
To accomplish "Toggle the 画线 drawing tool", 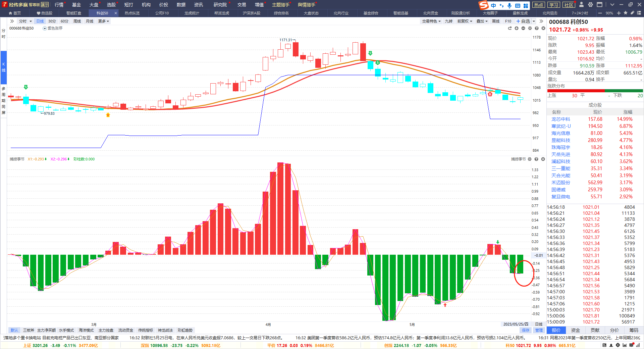I will (x=496, y=21).
